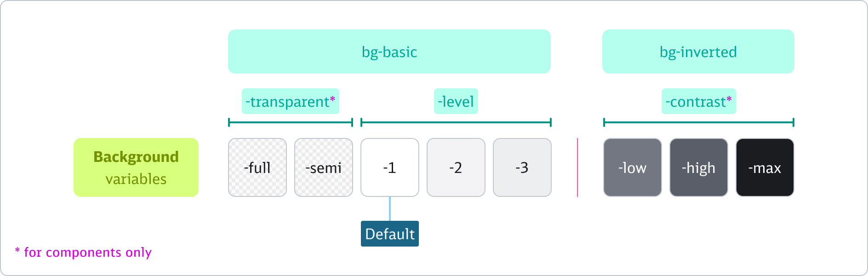The height and width of the screenshot is (276, 868).
Task: Click the -low contrast inverted swatch
Action: click(x=633, y=167)
